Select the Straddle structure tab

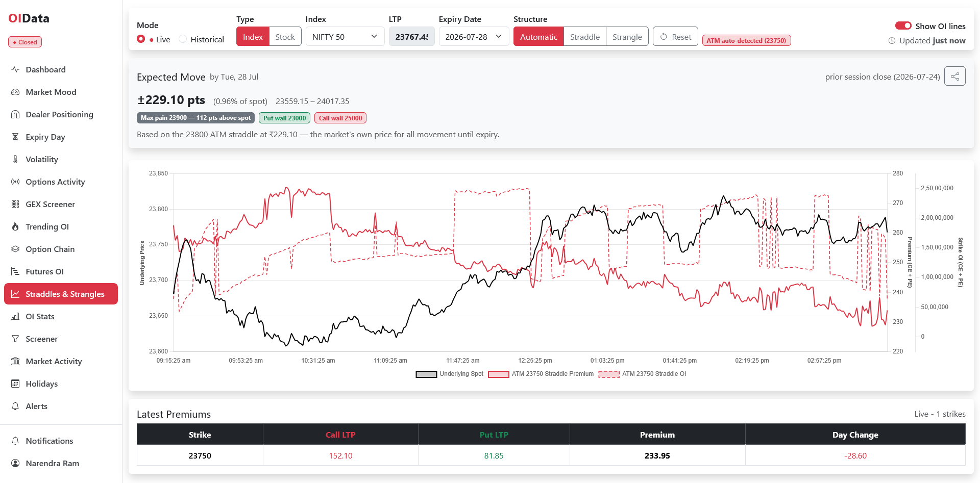tap(585, 37)
